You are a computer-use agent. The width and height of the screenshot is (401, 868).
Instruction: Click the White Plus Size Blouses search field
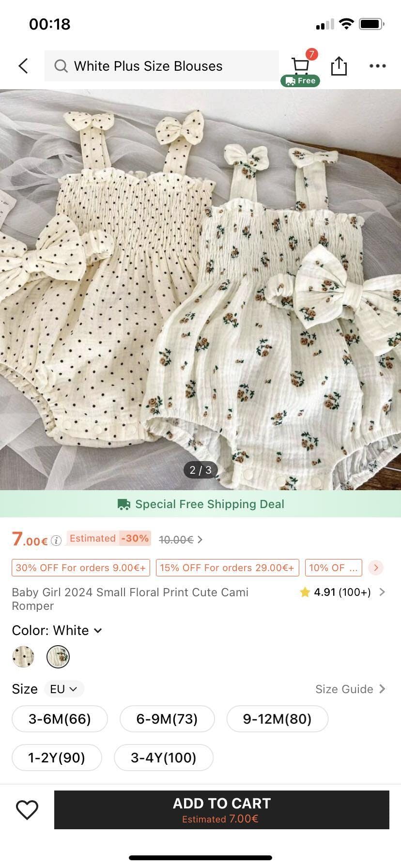tap(162, 66)
